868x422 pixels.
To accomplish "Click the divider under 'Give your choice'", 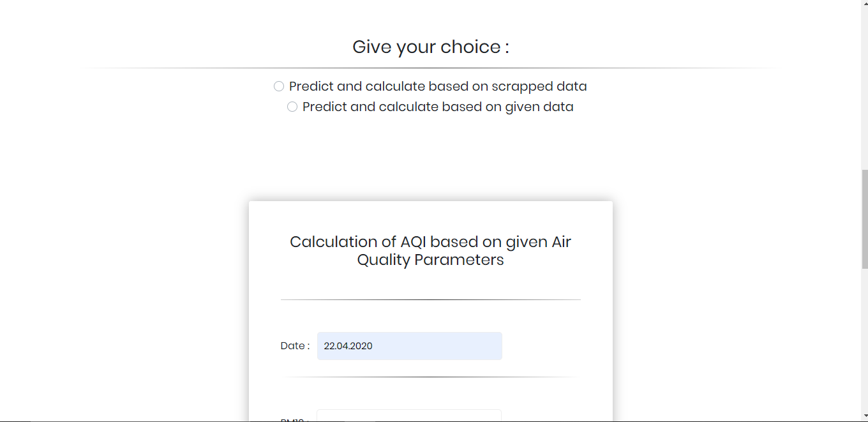I will click(431, 68).
